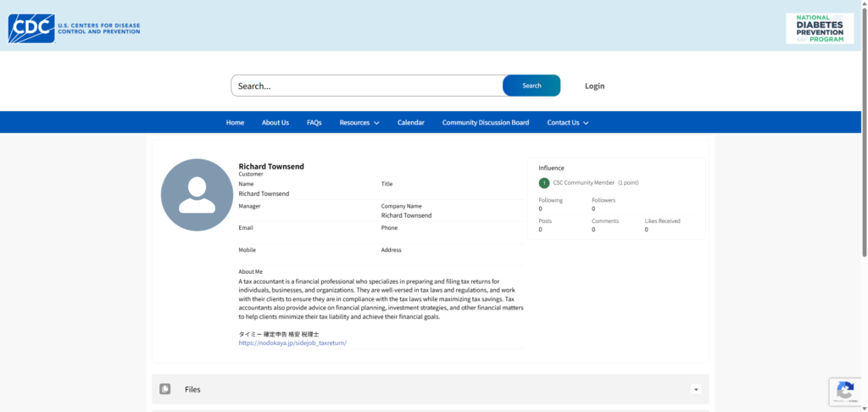Click the Files section icon
Image resolution: width=868 pixels, height=412 pixels.
point(165,389)
